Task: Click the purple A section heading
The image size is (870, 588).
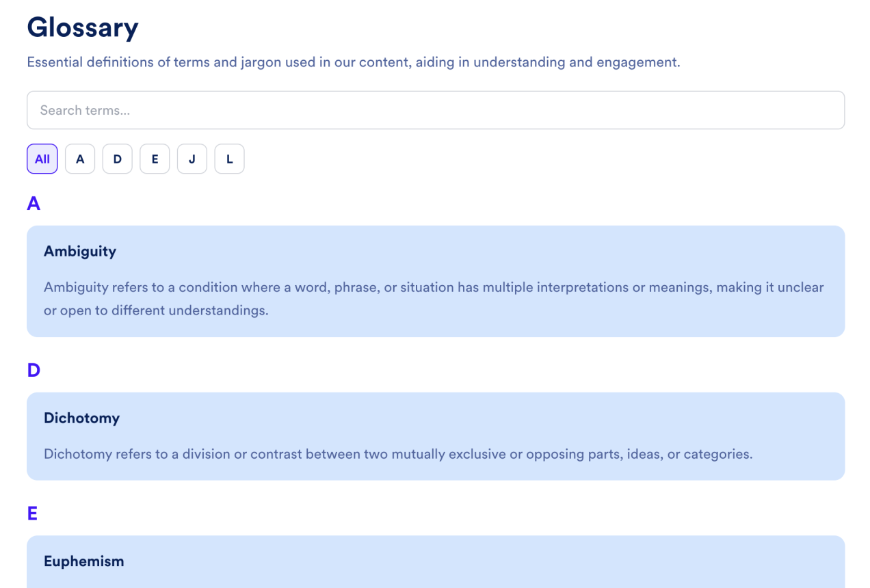Action: click(x=34, y=204)
